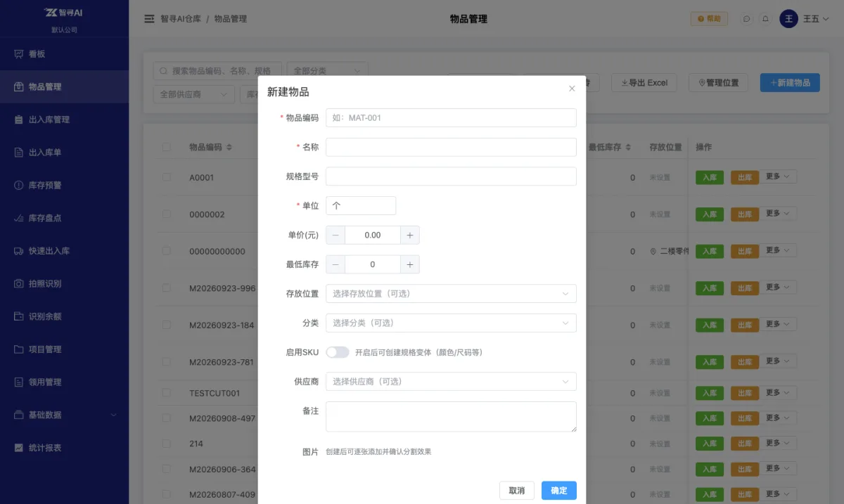Open the 供应商 dropdown in dialog
The width and height of the screenshot is (844, 504).
[x=451, y=382]
